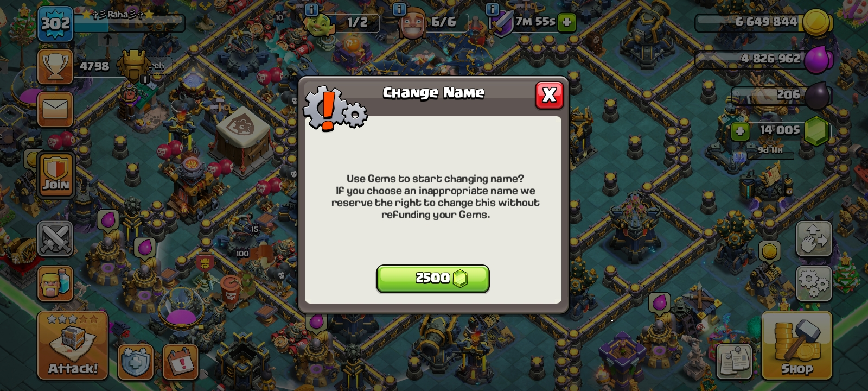This screenshot has height=391, width=868.
Task: Confirm name change for 2500 gems
Action: click(x=433, y=279)
